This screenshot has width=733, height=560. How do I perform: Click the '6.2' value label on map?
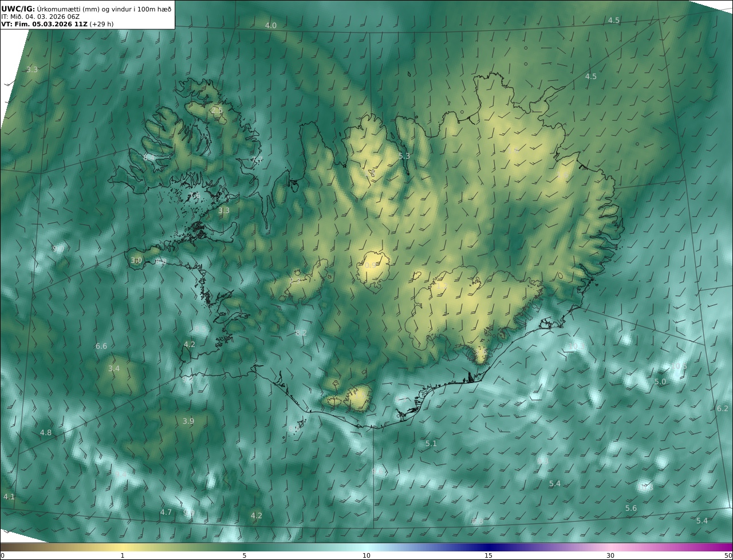723,408
